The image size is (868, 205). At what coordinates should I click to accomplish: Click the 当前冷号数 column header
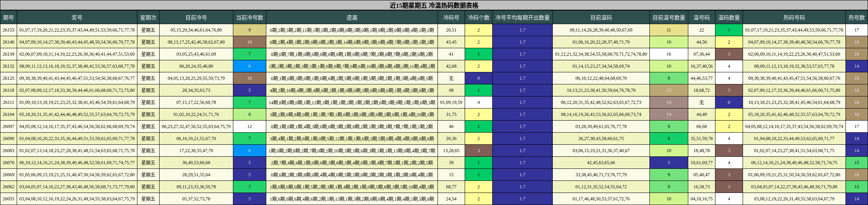coord(250,18)
